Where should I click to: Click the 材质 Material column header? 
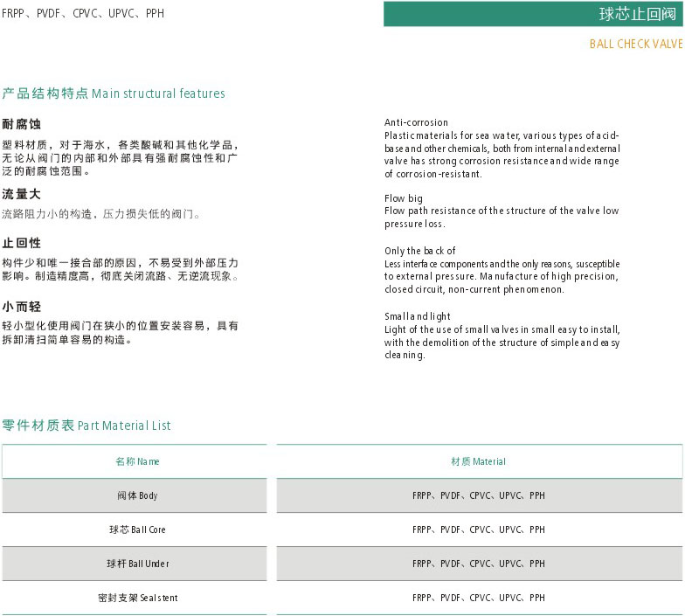coord(478,461)
